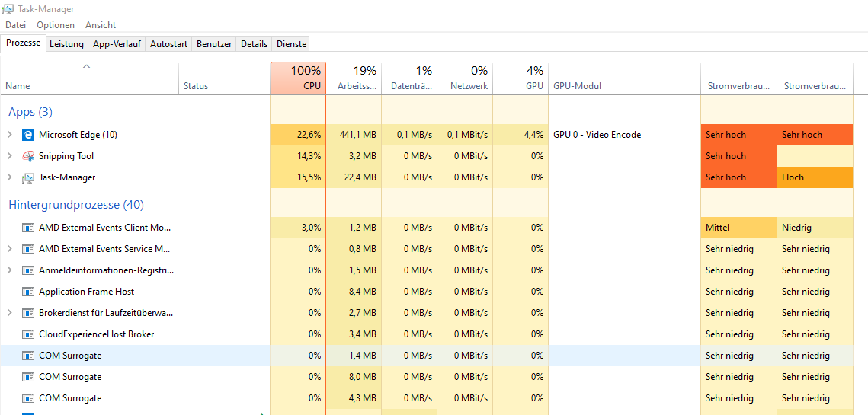Viewport: 868px width, 415px height.
Task: Open the Ansicht menu
Action: 101,25
